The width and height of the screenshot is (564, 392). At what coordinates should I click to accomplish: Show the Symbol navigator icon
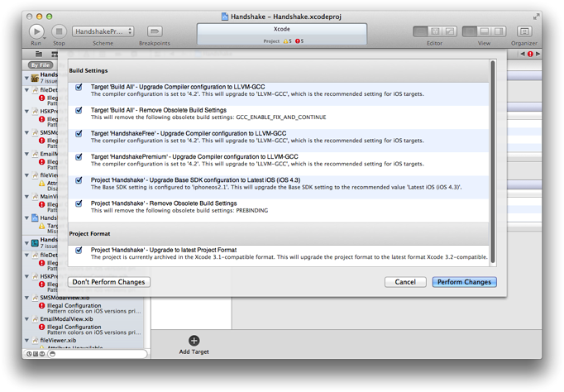pyautogui.click(x=55, y=54)
